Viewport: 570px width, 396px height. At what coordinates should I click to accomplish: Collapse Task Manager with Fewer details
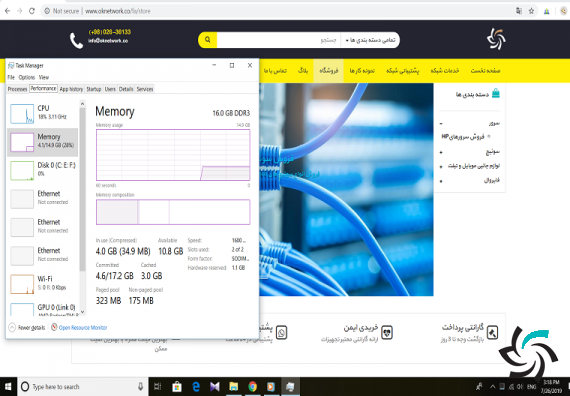[x=27, y=328]
